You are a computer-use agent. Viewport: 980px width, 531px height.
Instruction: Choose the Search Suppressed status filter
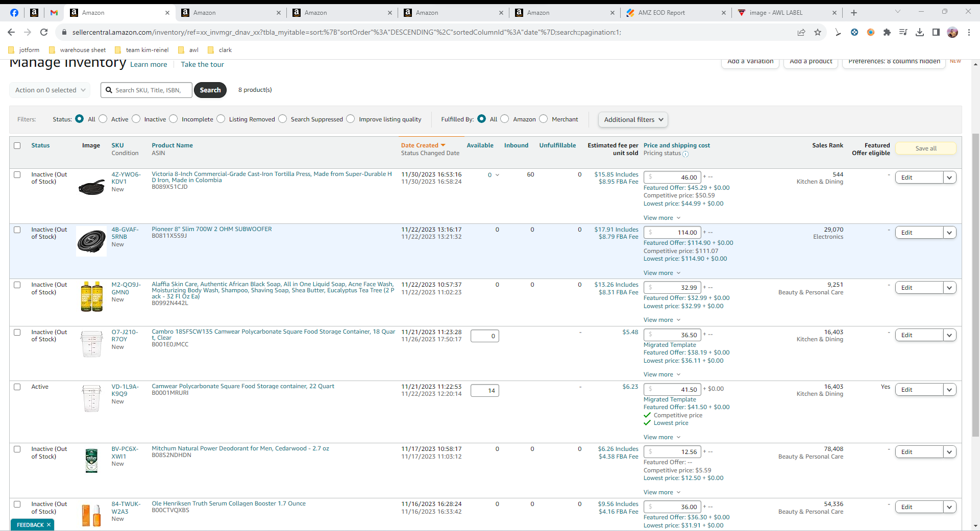(283, 119)
